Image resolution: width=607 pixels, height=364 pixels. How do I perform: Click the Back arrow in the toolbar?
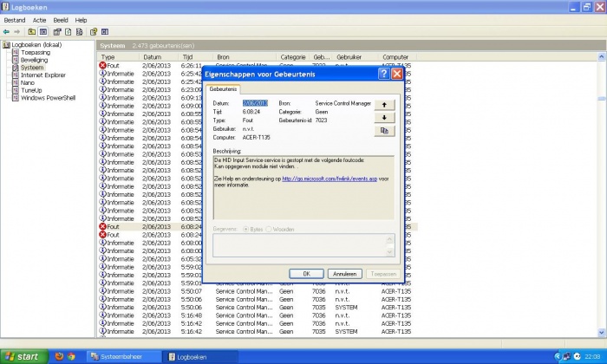click(7, 30)
